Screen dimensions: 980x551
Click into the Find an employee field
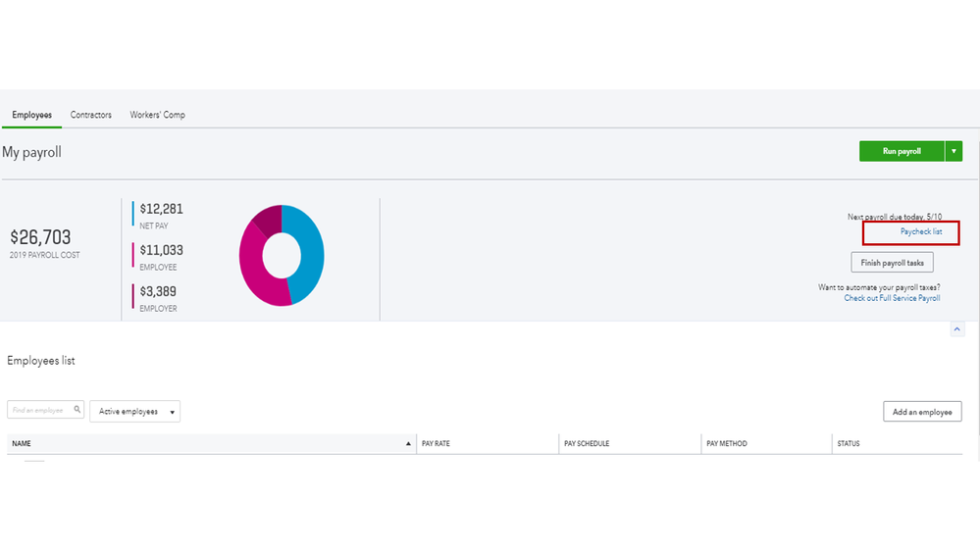tap(40, 410)
